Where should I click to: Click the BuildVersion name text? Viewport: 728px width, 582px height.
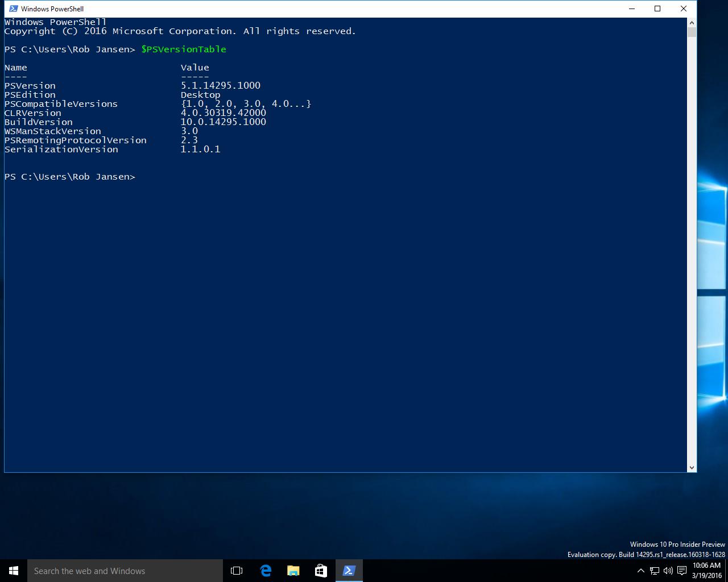point(39,122)
